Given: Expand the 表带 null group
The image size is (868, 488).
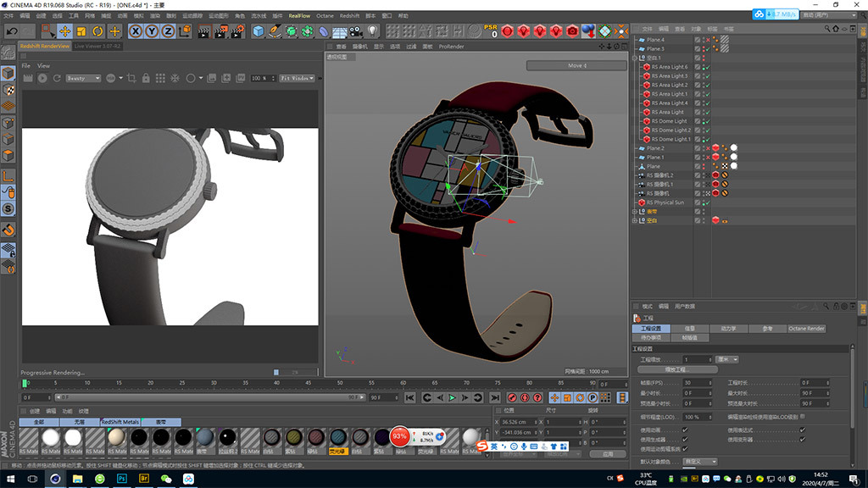Looking at the screenshot, I should (x=635, y=212).
